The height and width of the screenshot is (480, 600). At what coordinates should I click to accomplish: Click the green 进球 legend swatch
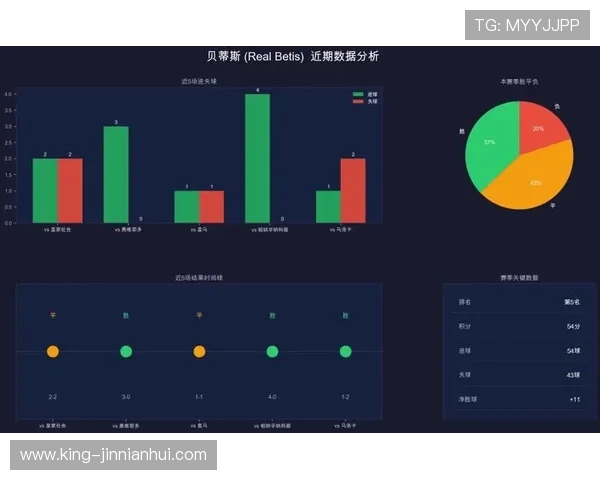[358, 94]
